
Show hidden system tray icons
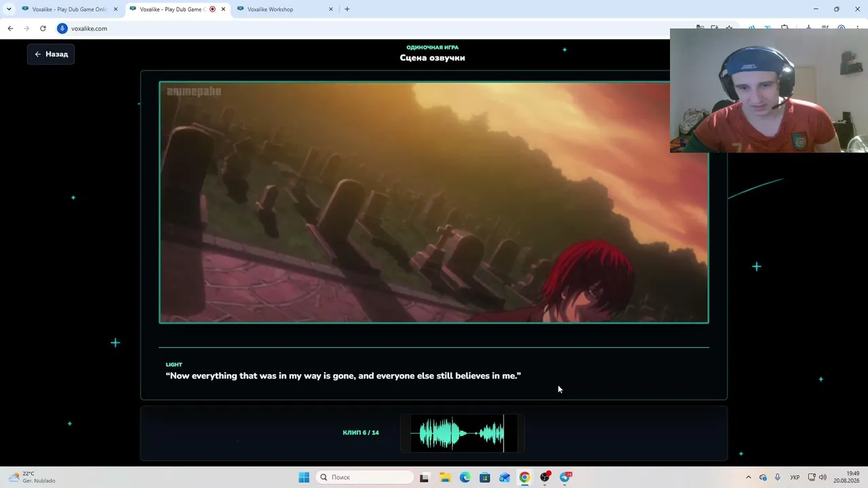click(x=749, y=477)
